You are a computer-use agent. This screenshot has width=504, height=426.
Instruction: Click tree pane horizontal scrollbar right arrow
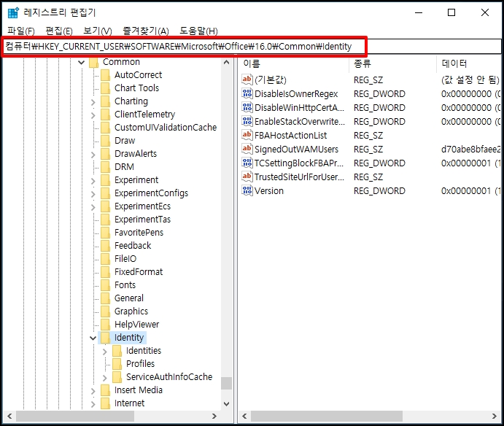(214, 416)
